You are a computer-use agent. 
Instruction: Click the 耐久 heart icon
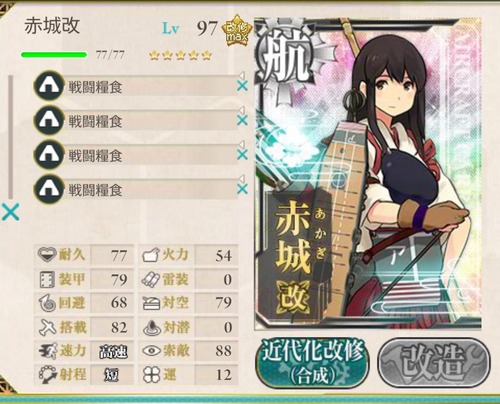pyautogui.click(x=47, y=255)
